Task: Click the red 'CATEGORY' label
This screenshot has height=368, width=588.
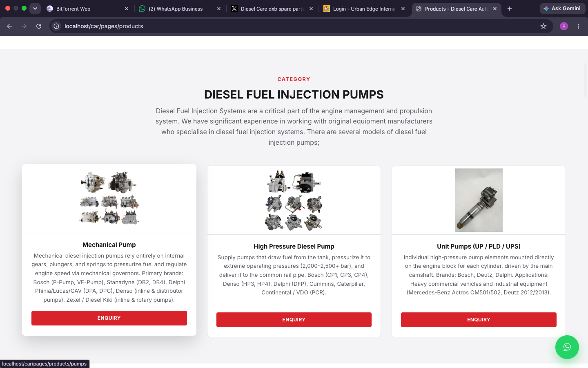Action: coord(294,79)
